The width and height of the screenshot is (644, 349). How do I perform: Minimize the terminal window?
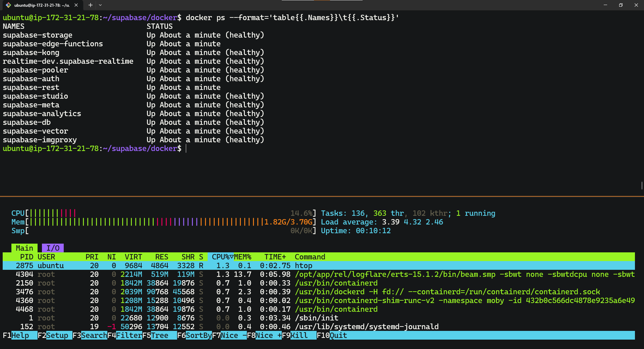(605, 5)
